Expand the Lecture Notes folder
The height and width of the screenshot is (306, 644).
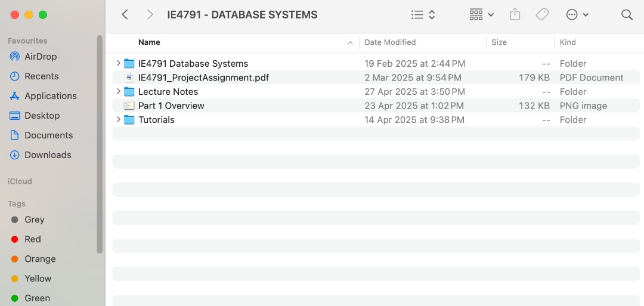(118, 91)
